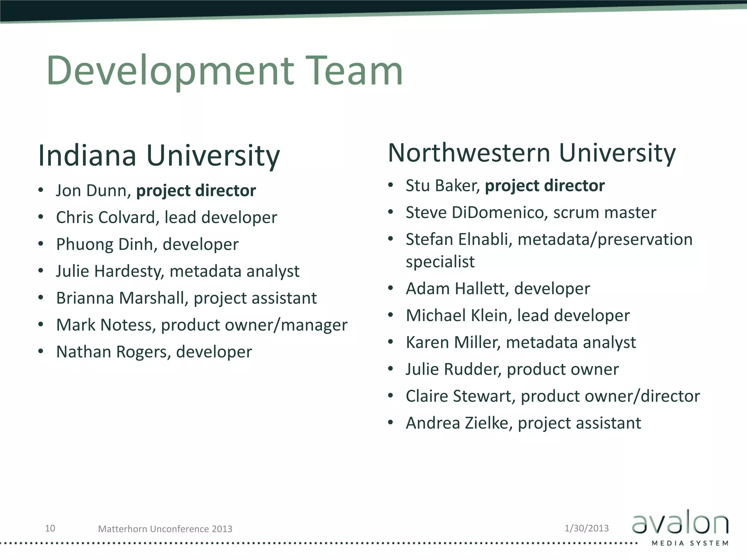Image resolution: width=747 pixels, height=560 pixels.
Task: Select 'Adam Hallett, developer' line
Action: (x=498, y=289)
